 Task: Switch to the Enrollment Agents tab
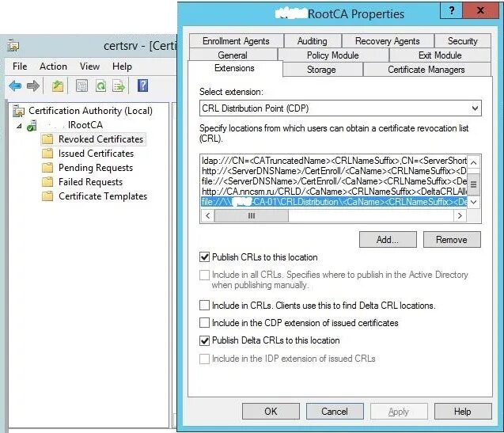coord(237,41)
